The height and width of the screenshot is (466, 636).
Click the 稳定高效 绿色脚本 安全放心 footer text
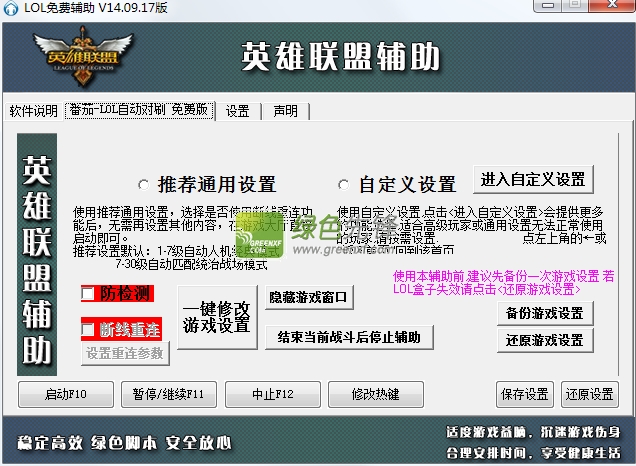pos(124,443)
